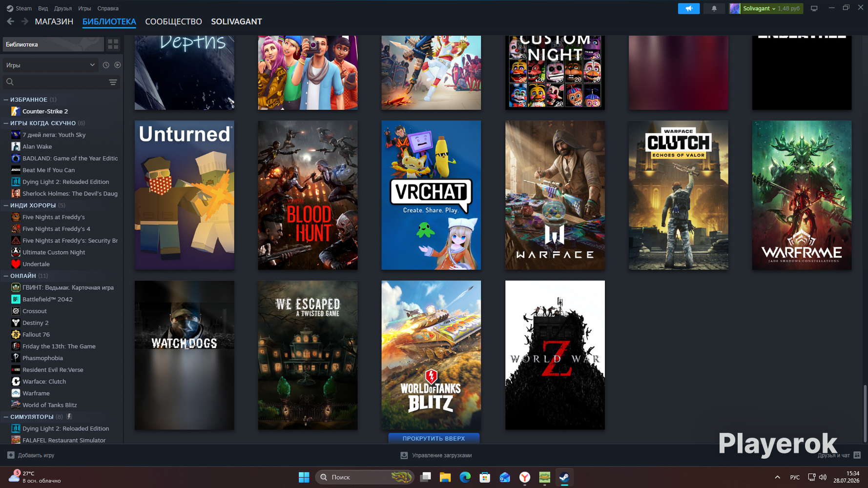This screenshot has width=868, height=488.
Task: Click the back navigation arrow
Action: [10, 21]
